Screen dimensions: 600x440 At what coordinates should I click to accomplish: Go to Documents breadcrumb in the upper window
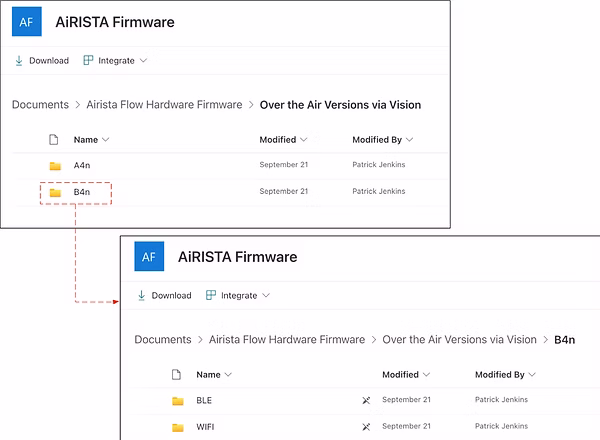pos(40,104)
